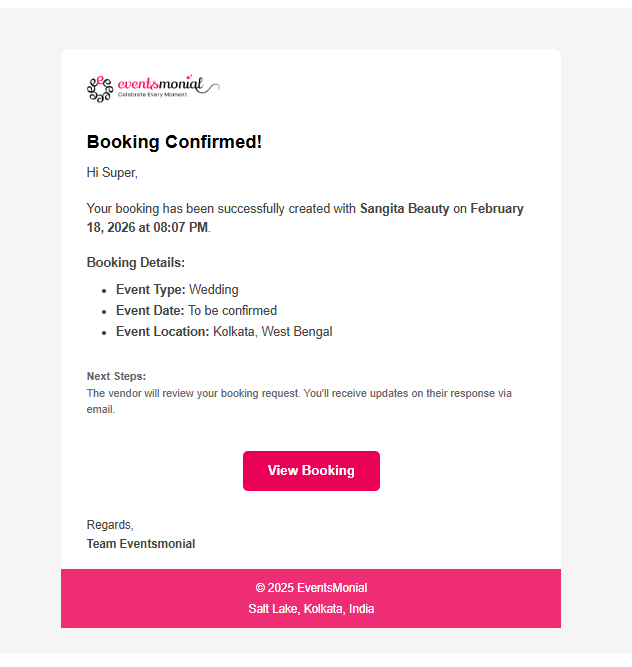This screenshot has height=667, width=632.
Task: Click the bullet point before Event Type
Action: [x=104, y=290]
